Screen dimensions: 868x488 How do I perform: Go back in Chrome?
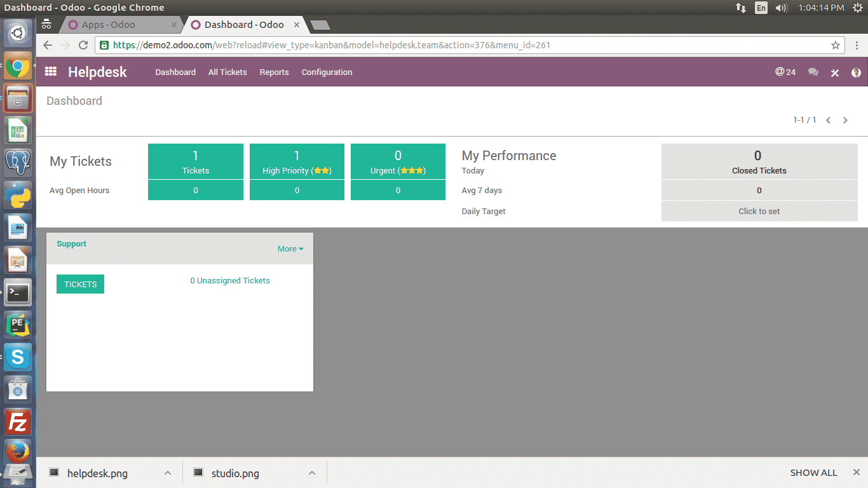pos(48,45)
